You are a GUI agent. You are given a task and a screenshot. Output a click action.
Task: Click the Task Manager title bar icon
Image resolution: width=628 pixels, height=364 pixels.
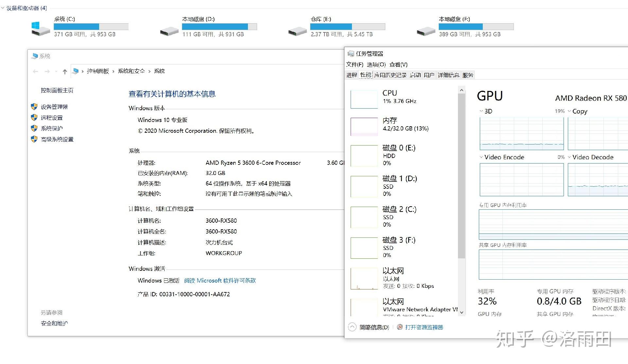coord(351,54)
